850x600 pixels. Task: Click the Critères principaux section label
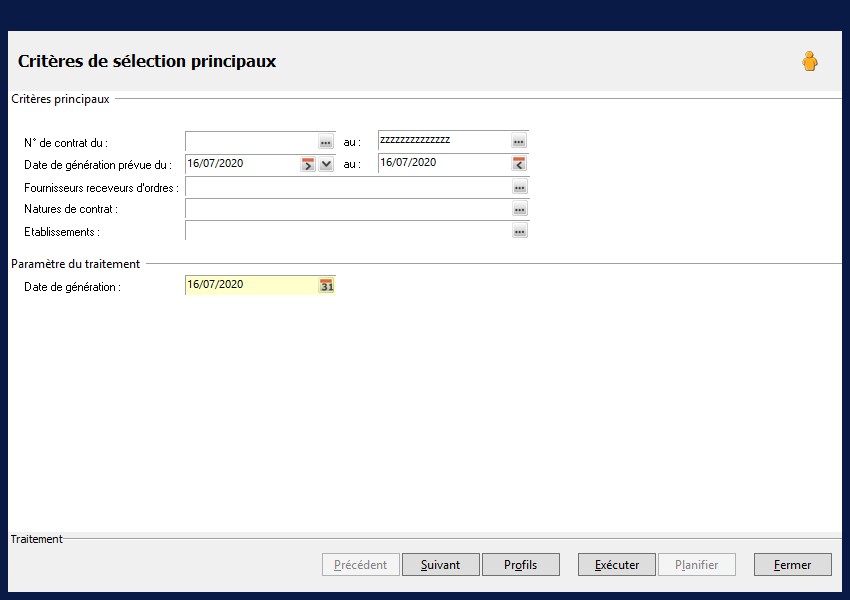pos(60,99)
